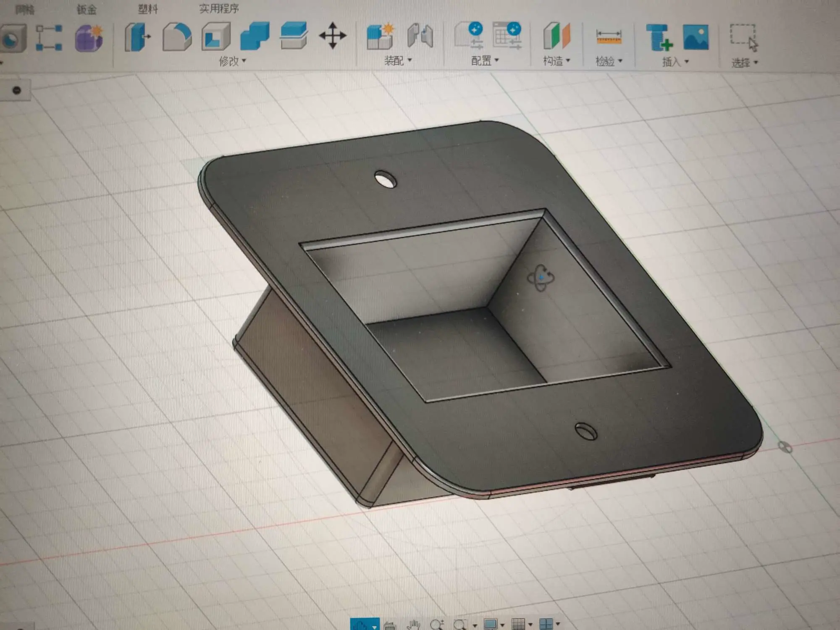Activate the Pan hand tool
Image resolution: width=840 pixels, height=630 pixels.
414,625
